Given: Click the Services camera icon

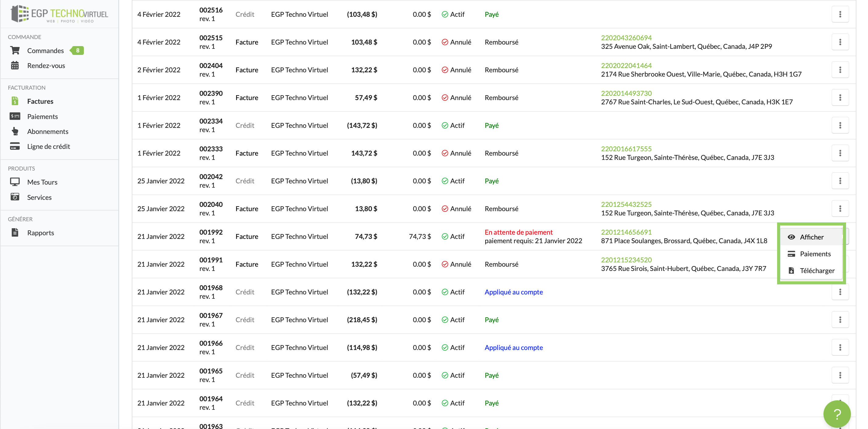Looking at the screenshot, I should (15, 197).
